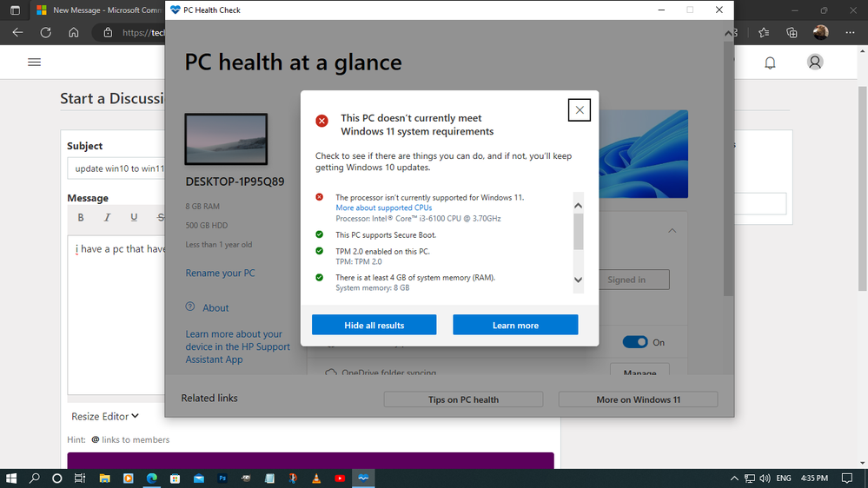Click the green system memory check icon
Screen dimensions: 868x488
tap(320, 277)
